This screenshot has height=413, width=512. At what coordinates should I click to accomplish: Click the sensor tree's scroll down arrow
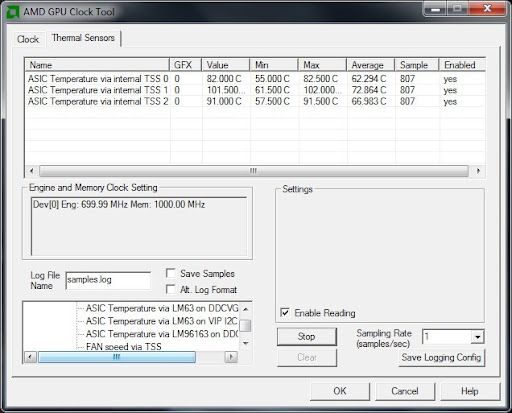pos(246,343)
